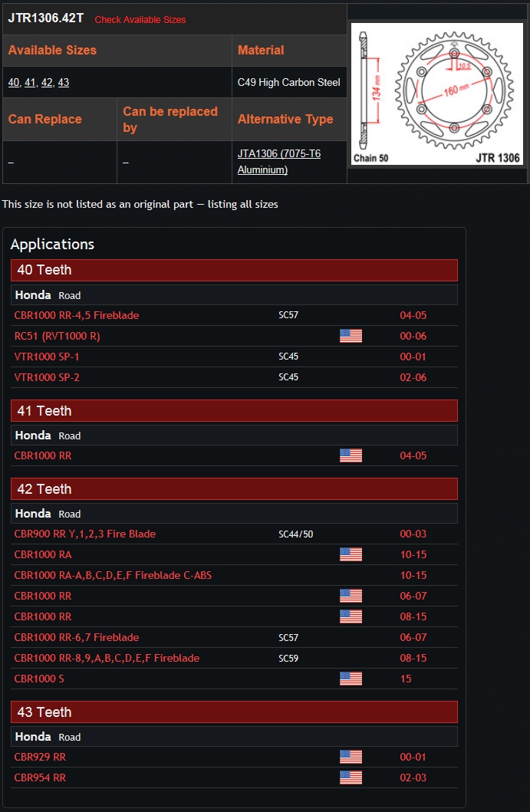Select the size 43 link
This screenshot has width=530, height=812.
pos(63,82)
